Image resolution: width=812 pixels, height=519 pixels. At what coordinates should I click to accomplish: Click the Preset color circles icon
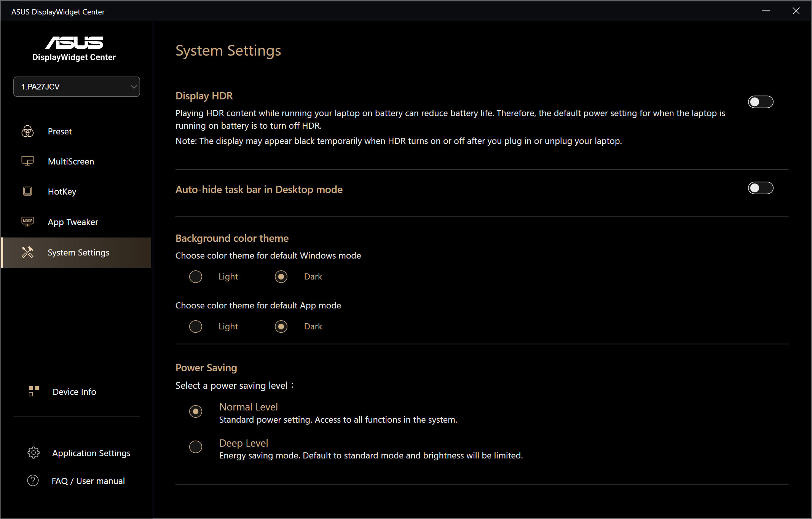click(x=27, y=131)
